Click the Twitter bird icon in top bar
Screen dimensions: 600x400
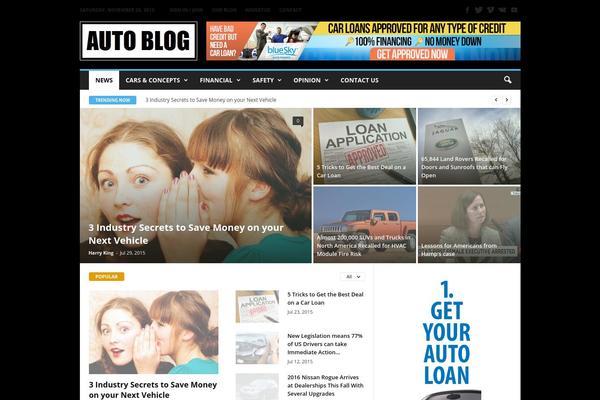[x=479, y=10]
